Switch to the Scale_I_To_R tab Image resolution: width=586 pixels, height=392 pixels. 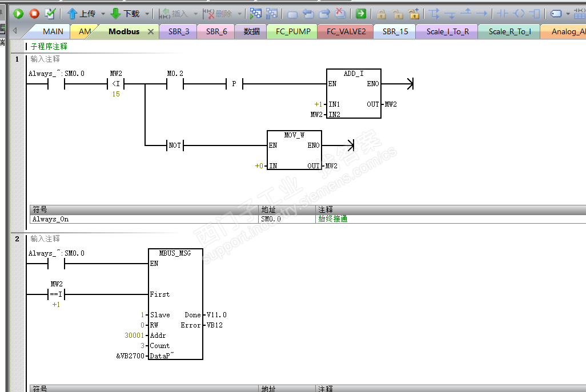coord(447,31)
